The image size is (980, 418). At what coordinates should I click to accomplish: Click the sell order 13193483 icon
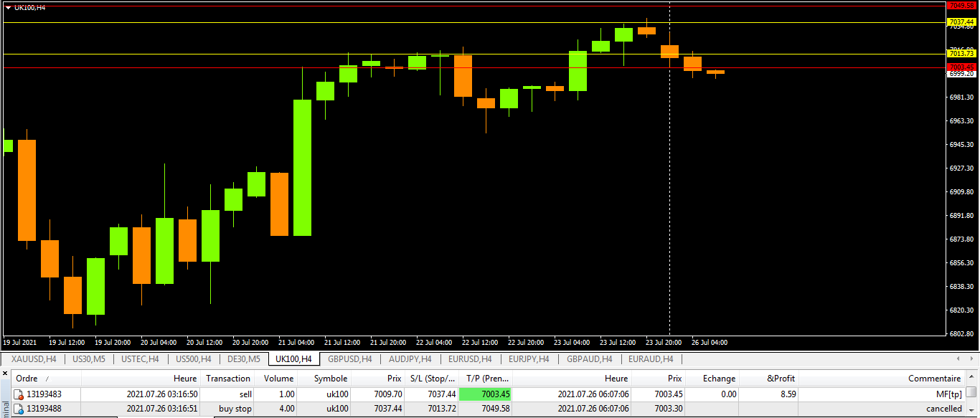tap(19, 394)
